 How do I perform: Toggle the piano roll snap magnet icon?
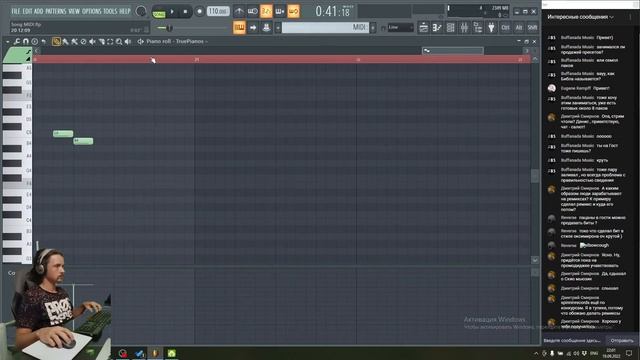26,42
